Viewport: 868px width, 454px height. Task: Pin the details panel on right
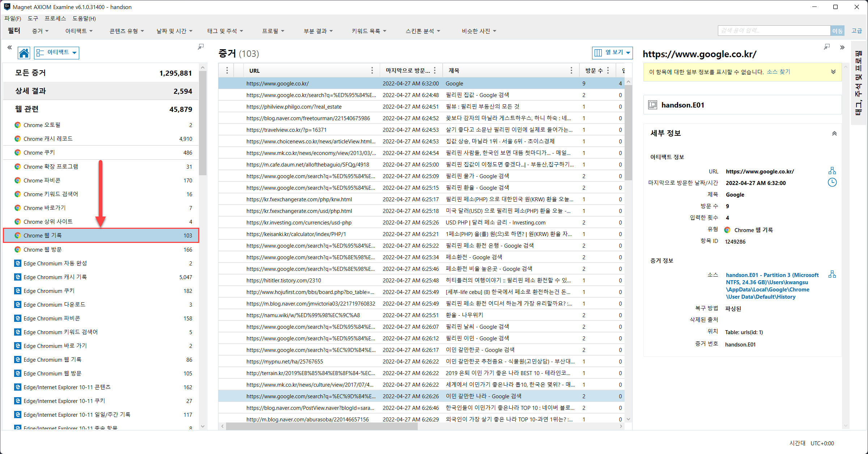coord(827,47)
